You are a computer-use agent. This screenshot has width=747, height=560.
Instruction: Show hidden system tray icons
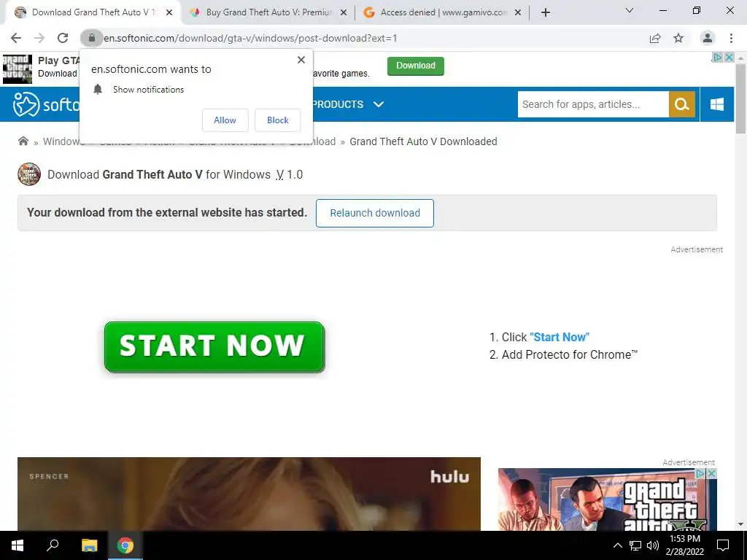617,545
